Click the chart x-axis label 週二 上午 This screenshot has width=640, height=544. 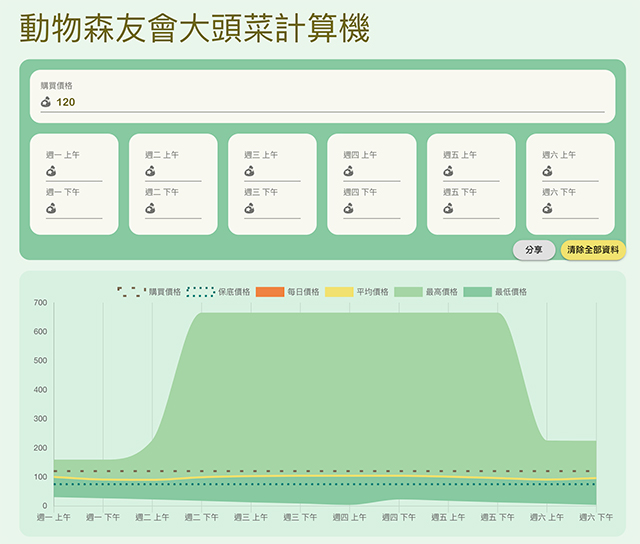click(x=152, y=517)
